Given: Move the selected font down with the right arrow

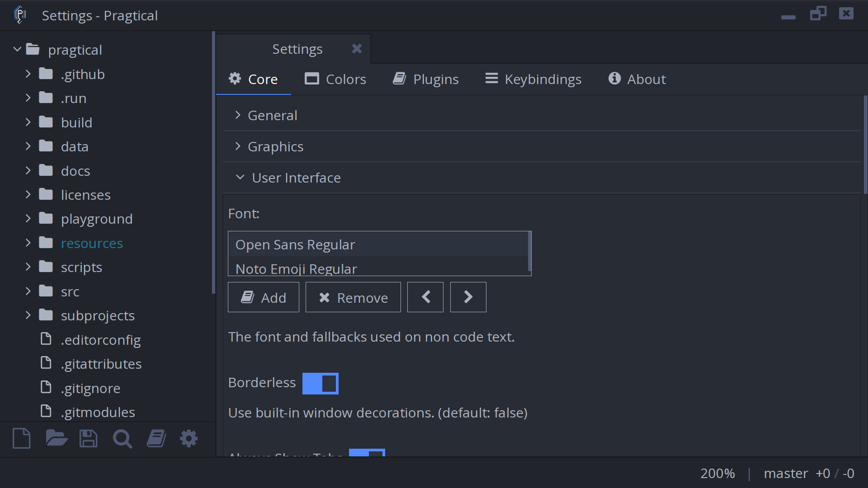Looking at the screenshot, I should tap(468, 297).
